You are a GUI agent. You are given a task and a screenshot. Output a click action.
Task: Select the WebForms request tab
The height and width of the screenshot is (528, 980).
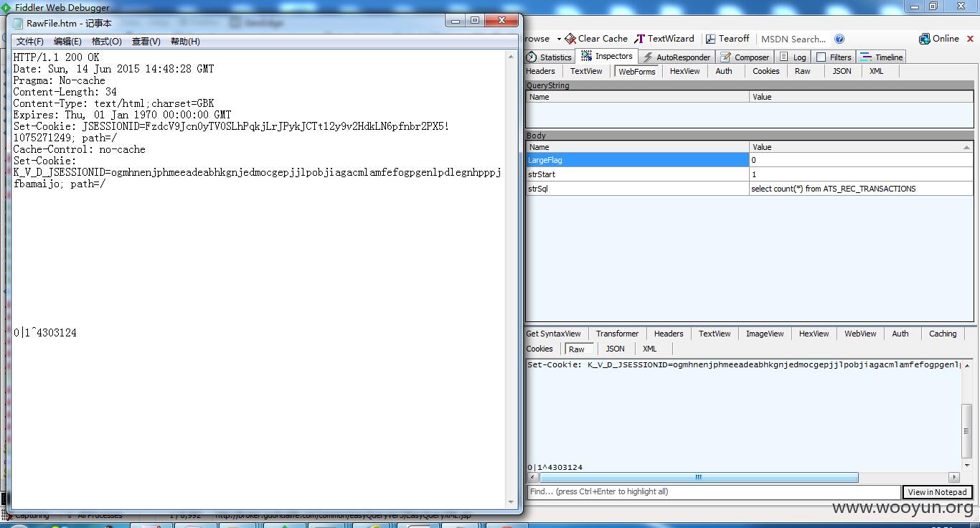point(636,71)
